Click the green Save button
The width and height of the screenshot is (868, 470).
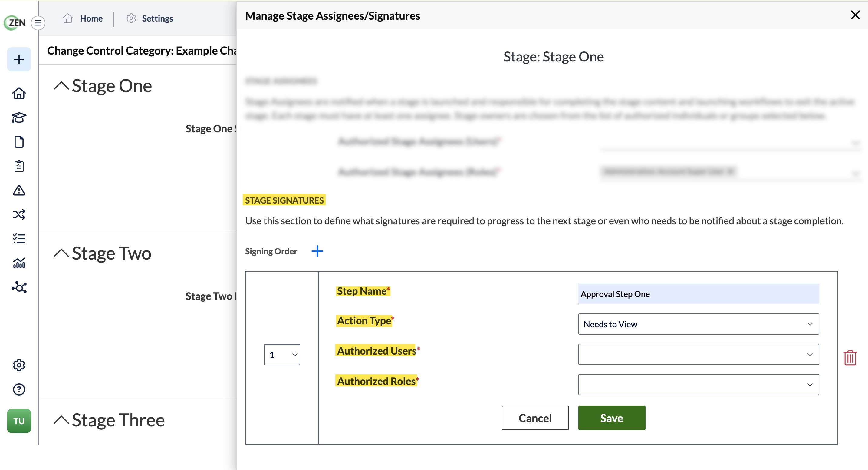point(612,418)
